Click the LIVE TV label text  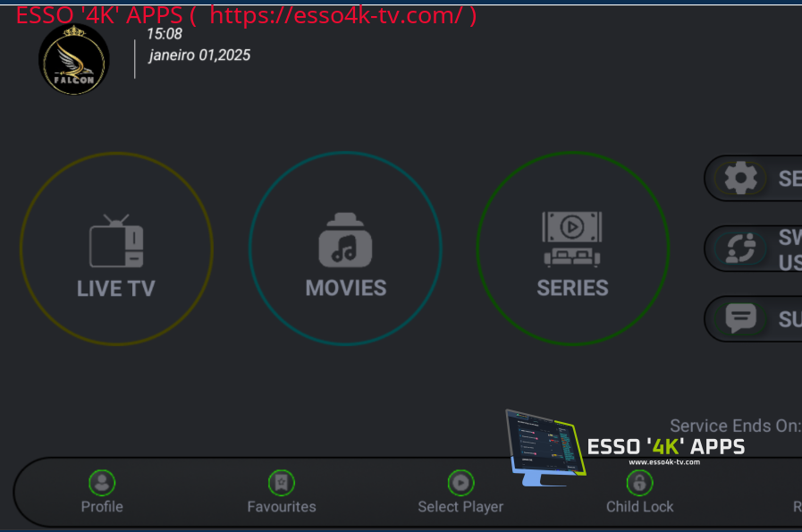(x=116, y=289)
